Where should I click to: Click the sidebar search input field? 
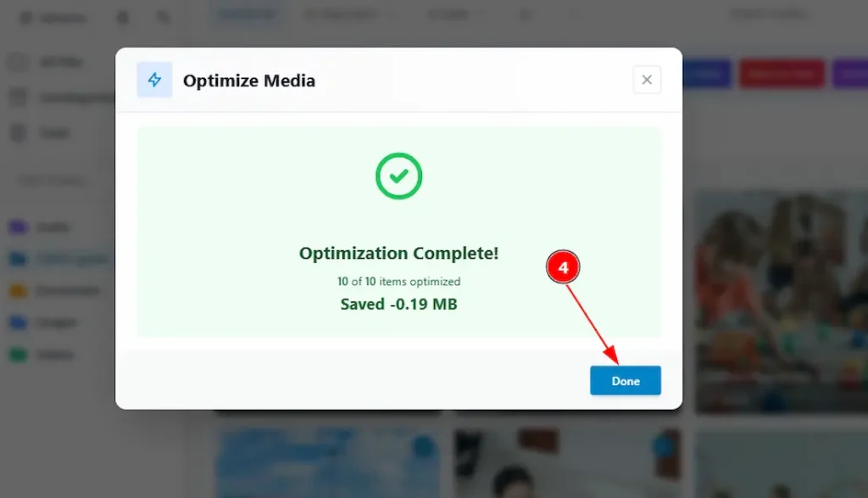51,180
